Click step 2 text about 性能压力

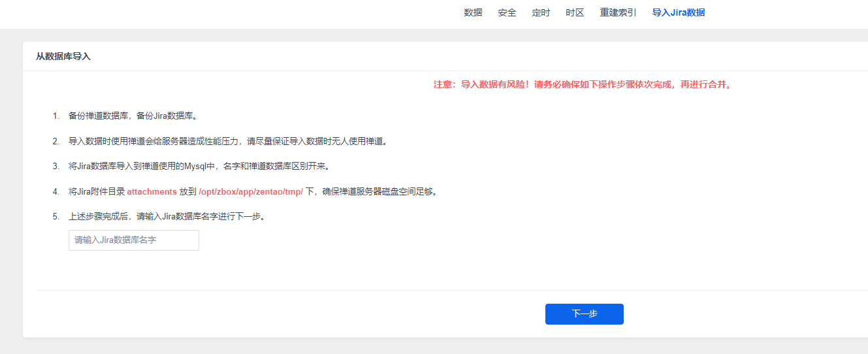pos(229,141)
